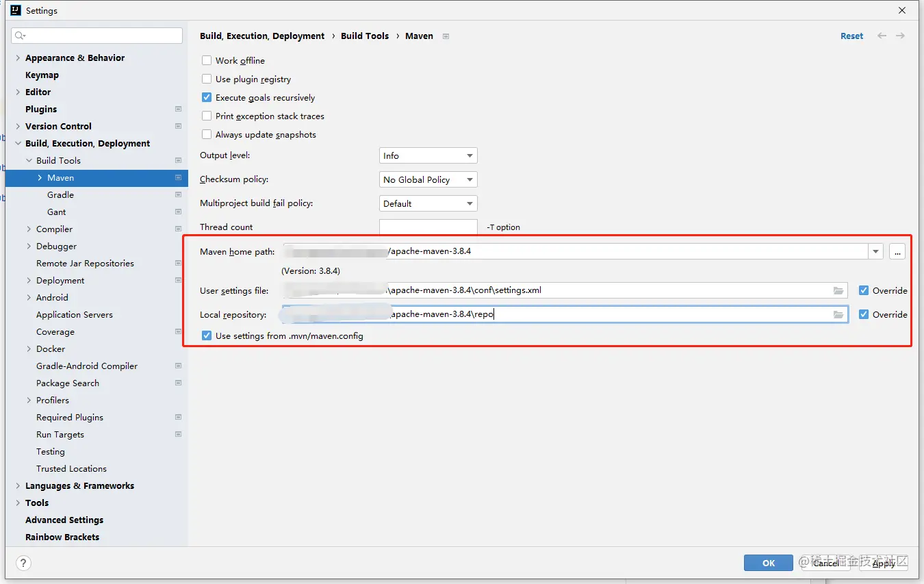Go back with the left arrow icon

coord(882,36)
